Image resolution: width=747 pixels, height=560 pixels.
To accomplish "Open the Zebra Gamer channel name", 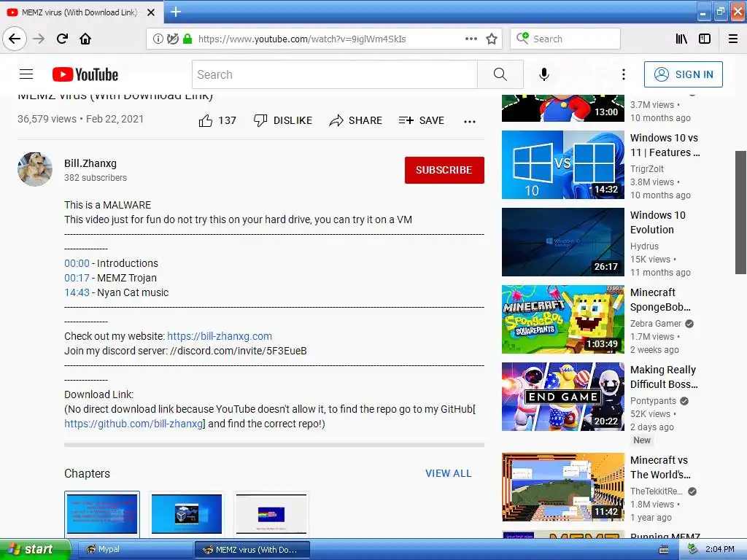I will pyautogui.click(x=656, y=324).
